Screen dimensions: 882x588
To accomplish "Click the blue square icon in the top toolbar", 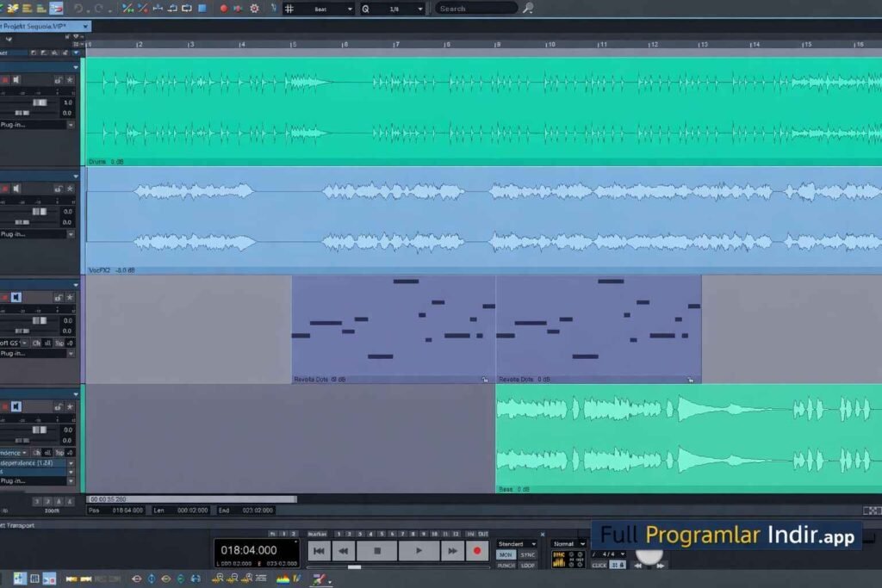I will click(202, 9).
